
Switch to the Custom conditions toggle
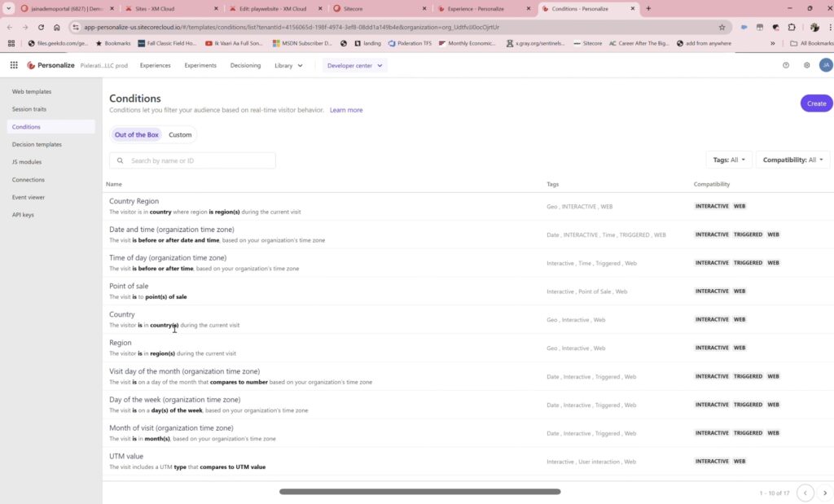(180, 135)
